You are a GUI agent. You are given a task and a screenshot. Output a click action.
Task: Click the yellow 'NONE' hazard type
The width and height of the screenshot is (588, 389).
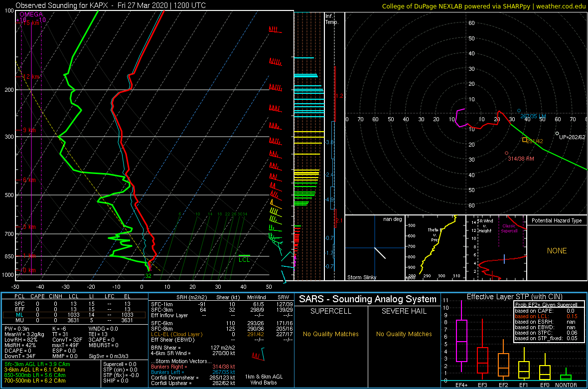(557, 251)
